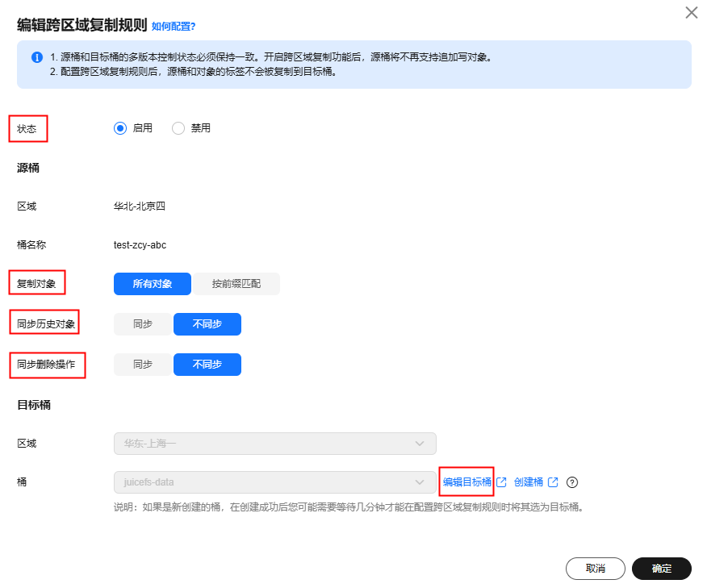Viewport: 707px width, 588px height.
Task: Select the 禁用 radio button
Action: (x=178, y=128)
